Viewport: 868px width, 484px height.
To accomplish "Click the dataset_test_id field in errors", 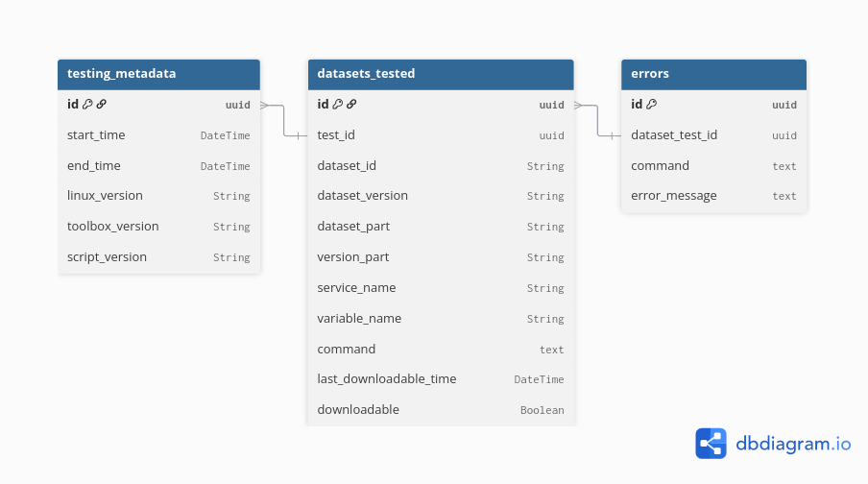I will click(x=713, y=135).
